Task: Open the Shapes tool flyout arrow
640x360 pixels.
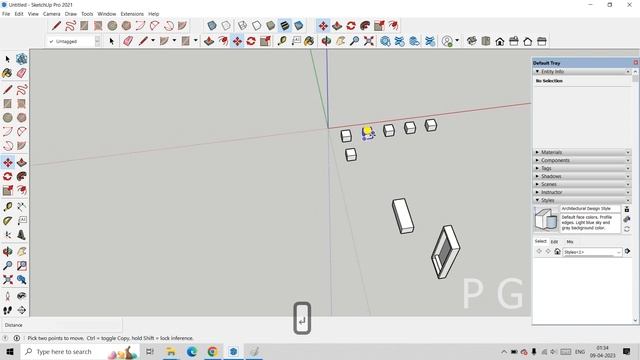Action: 196,41
